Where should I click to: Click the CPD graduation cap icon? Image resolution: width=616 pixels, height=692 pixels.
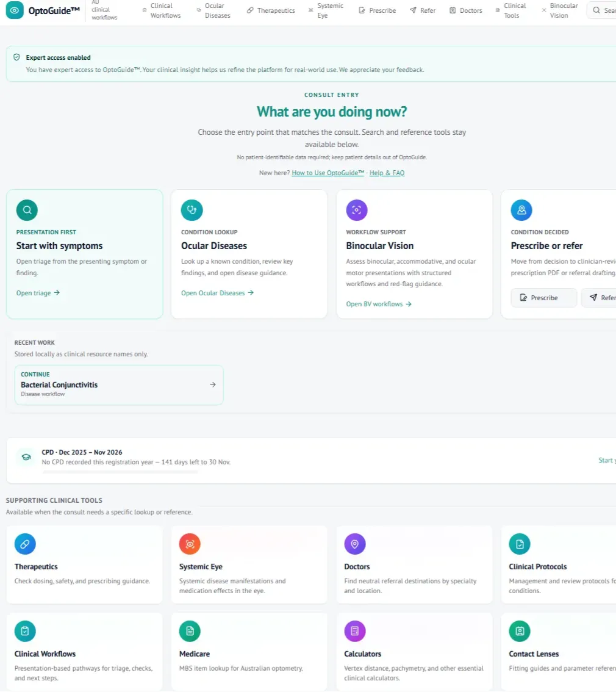(26, 457)
